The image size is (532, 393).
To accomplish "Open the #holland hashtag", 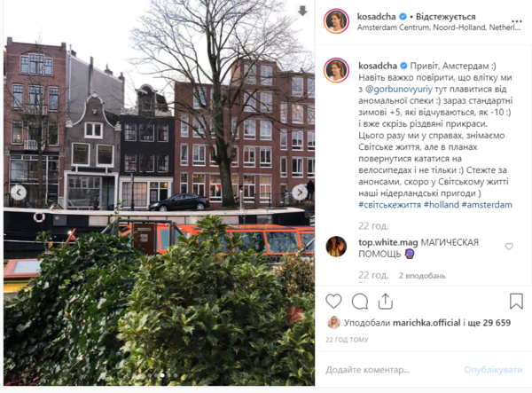I will 441,205.
